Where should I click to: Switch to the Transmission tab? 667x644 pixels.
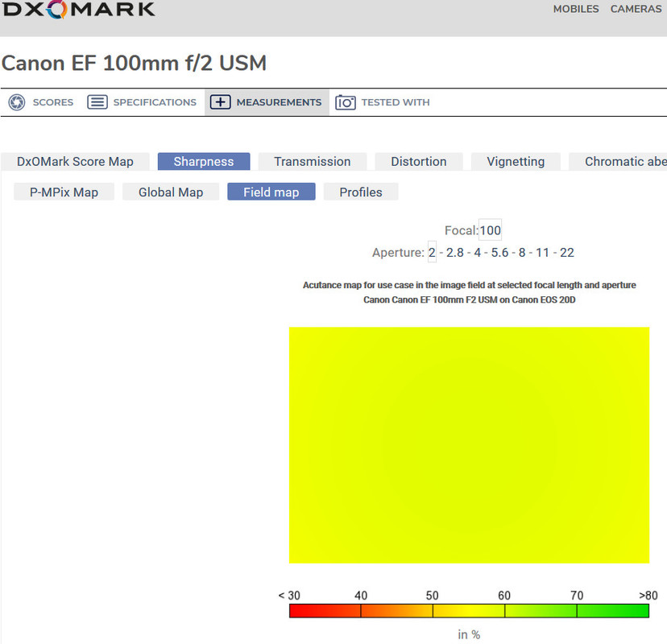[x=313, y=162]
